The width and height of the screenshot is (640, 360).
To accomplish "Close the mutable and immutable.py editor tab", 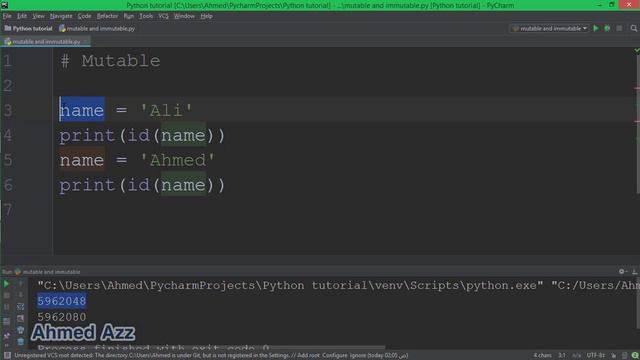I will (x=86, y=42).
